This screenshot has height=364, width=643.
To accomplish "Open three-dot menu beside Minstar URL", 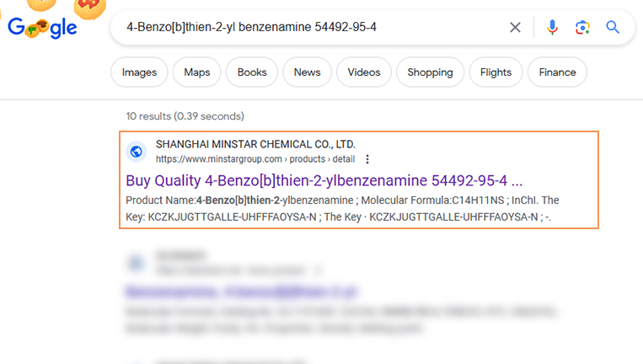I will pos(367,159).
